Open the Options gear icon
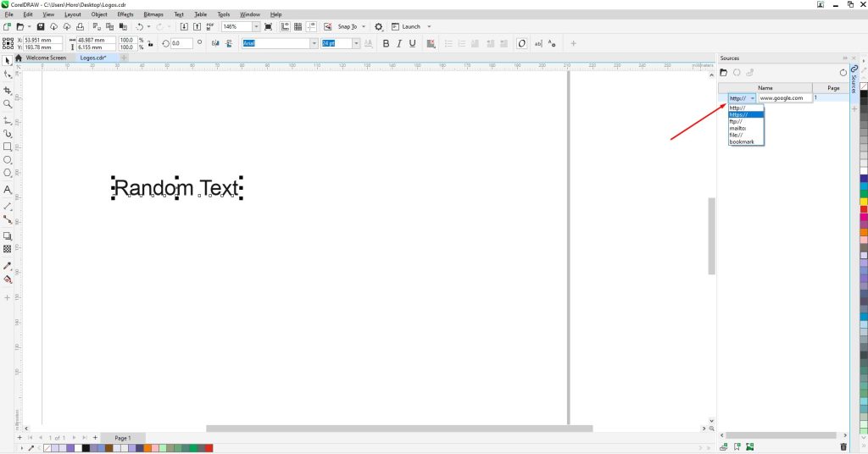Screen dimensions: 868x454 [x=379, y=26]
